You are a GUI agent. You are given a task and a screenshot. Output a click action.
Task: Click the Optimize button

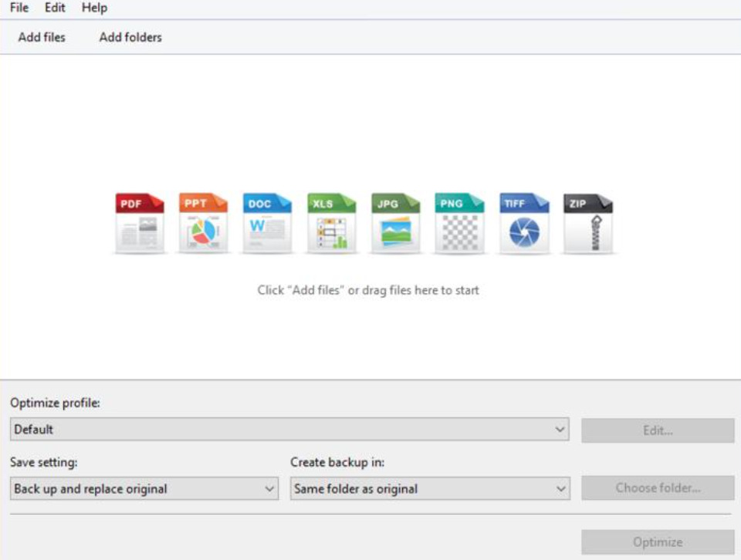[658, 542]
